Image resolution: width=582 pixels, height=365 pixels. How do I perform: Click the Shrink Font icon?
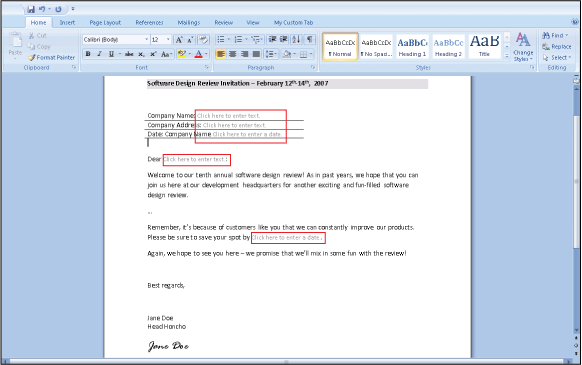(190, 39)
